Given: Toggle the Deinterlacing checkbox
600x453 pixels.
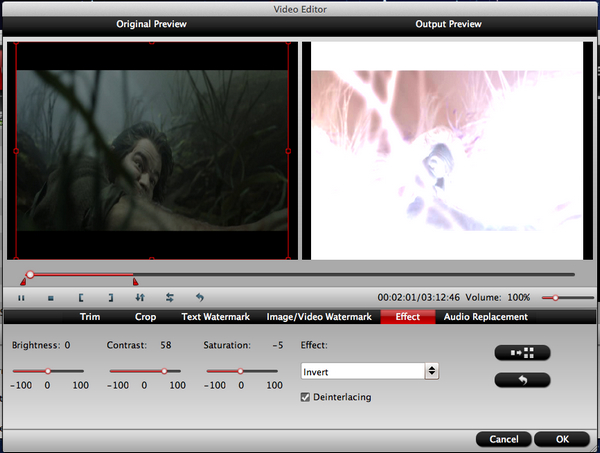Looking at the screenshot, I should (305, 397).
